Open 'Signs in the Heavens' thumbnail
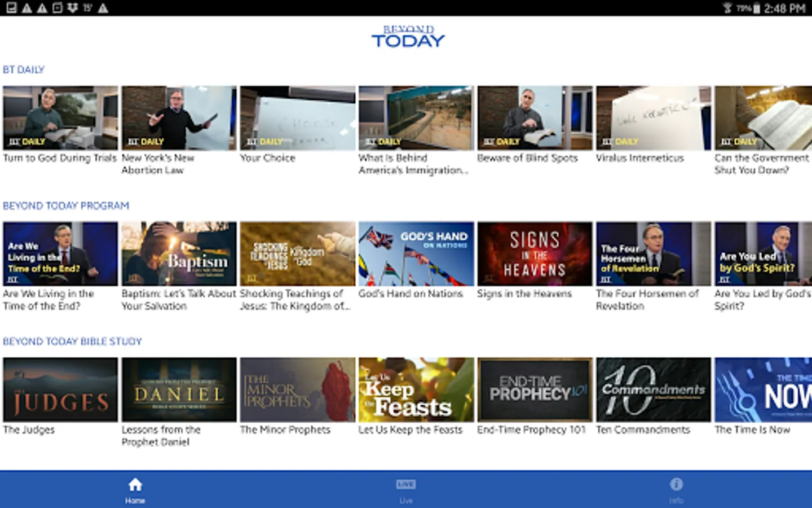 (x=535, y=254)
